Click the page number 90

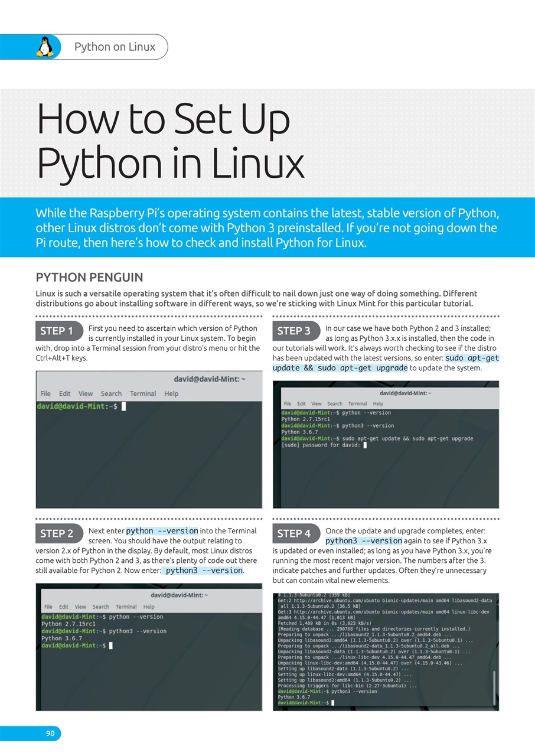point(50,733)
